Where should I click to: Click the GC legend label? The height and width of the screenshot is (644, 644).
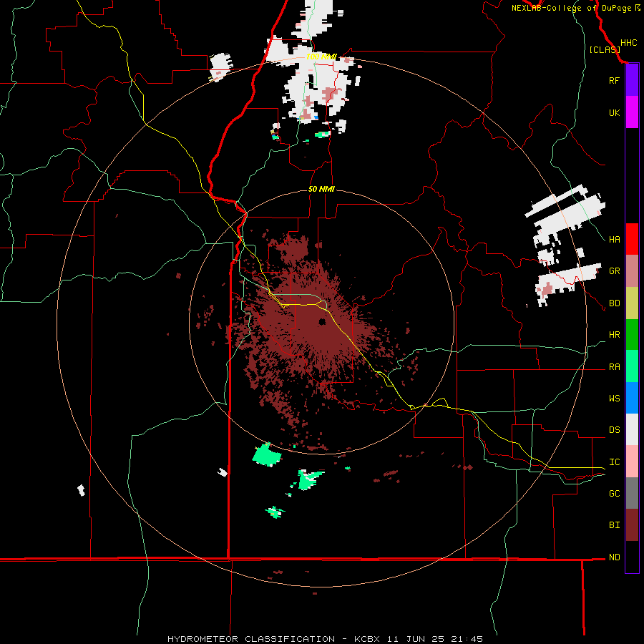[x=614, y=494]
